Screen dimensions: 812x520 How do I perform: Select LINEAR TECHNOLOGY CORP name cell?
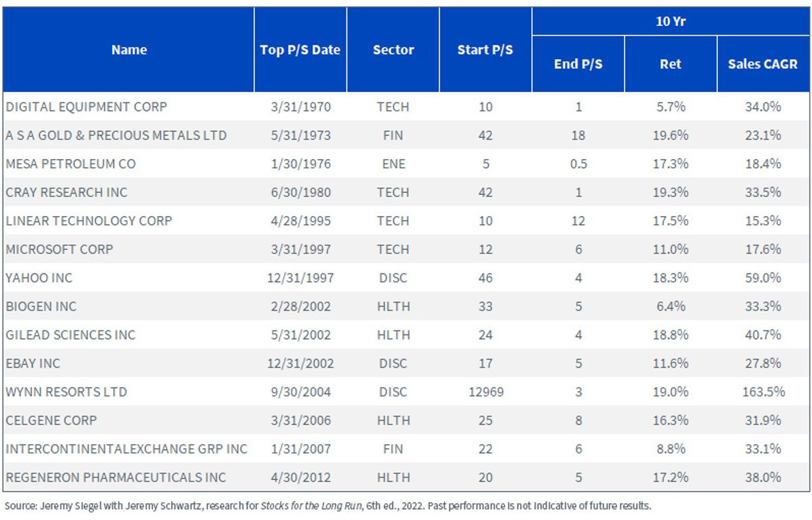coord(89,221)
